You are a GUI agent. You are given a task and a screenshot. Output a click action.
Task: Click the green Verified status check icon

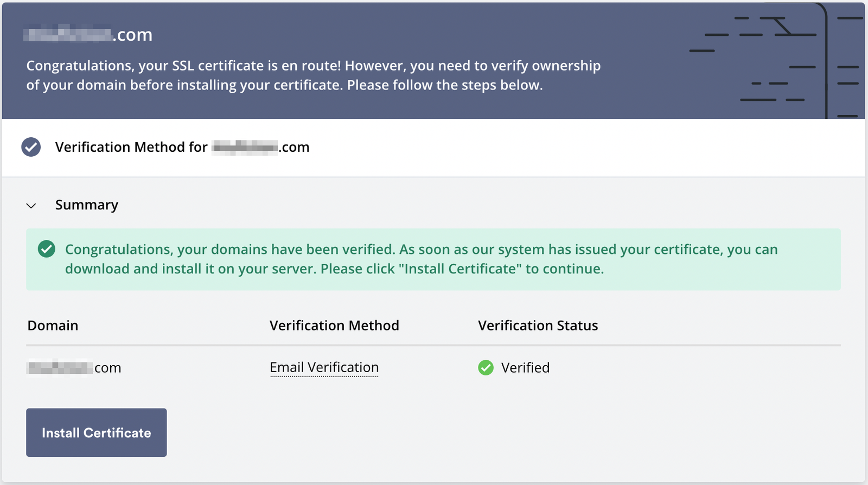click(486, 368)
